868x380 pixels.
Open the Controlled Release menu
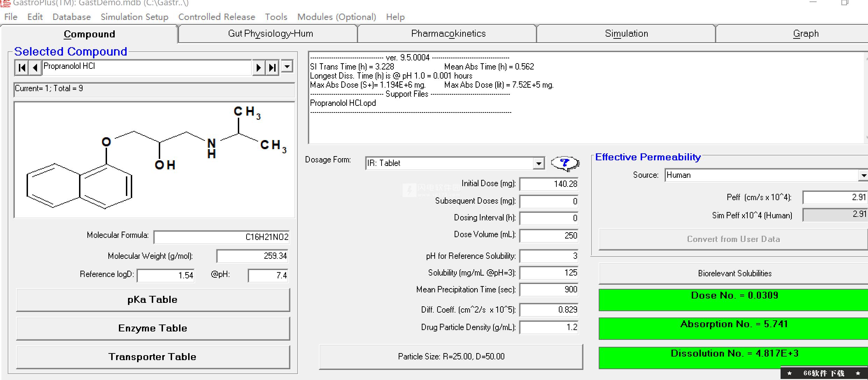[x=217, y=17]
